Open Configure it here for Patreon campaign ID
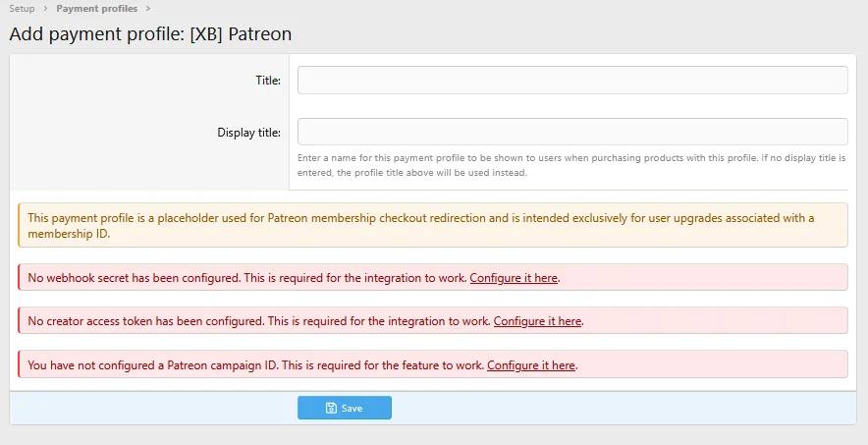 tap(531, 365)
